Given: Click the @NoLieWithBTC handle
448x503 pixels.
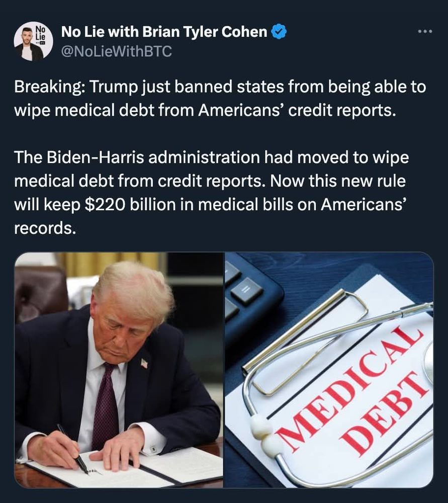Looking at the screenshot, I should (117, 51).
